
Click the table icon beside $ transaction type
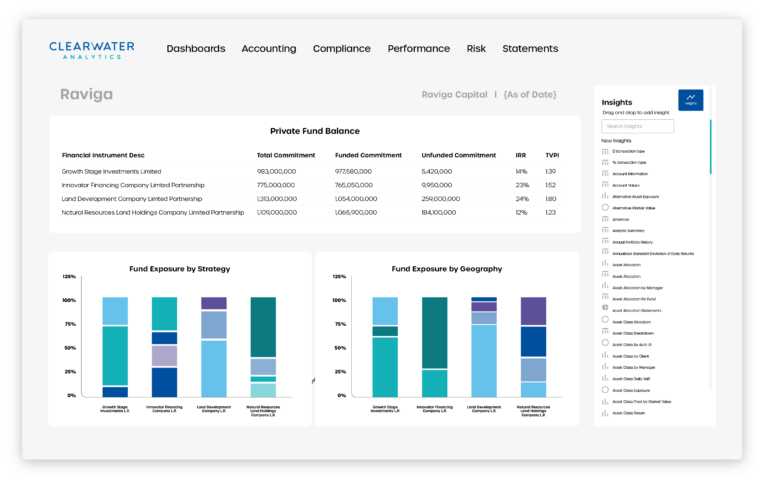[605, 151]
